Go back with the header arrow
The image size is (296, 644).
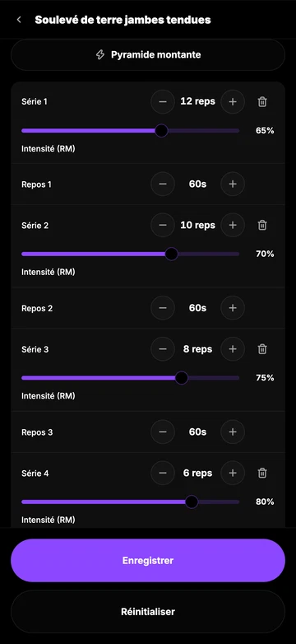19,20
